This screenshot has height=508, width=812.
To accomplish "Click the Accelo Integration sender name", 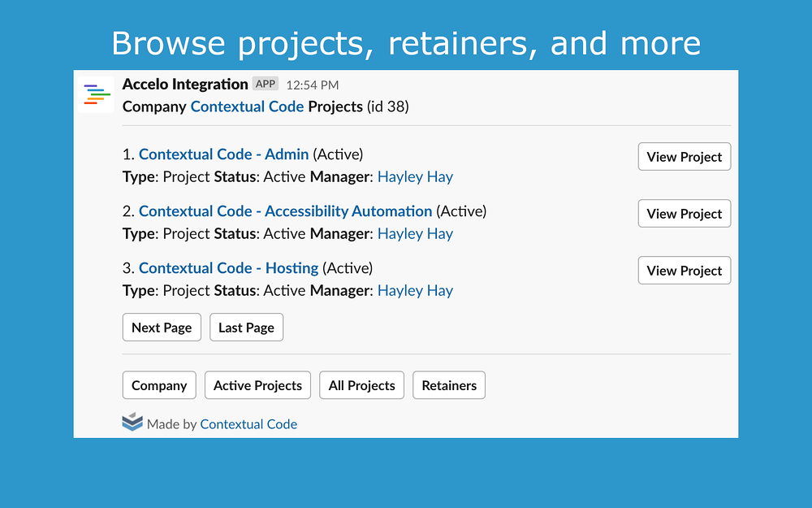I will pos(185,84).
